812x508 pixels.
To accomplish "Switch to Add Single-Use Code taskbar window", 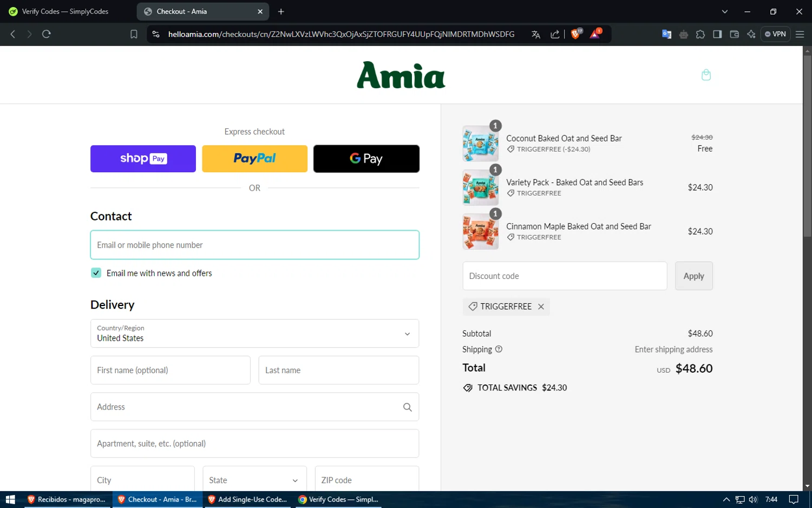I will coord(247,499).
